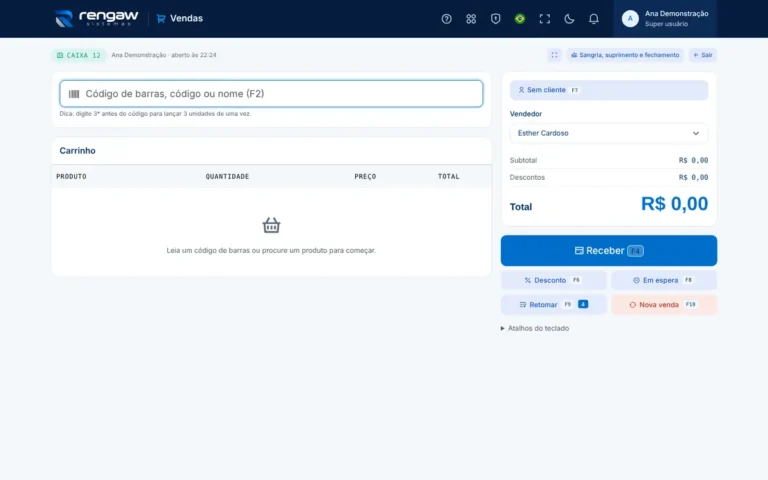Click the percent icon on Desconto
Image resolution: width=768 pixels, height=480 pixels.
(x=528, y=280)
